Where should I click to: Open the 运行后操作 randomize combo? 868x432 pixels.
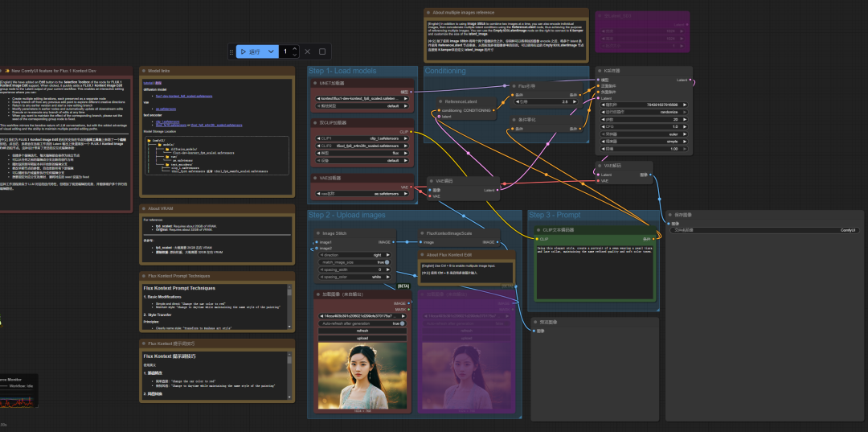click(x=645, y=112)
